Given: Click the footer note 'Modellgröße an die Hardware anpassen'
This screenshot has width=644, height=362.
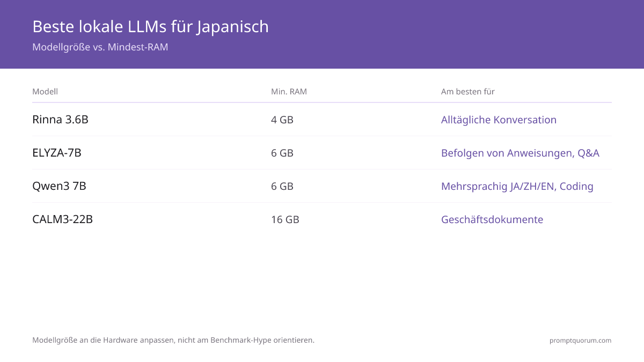Looking at the screenshot, I should click(x=104, y=340).
